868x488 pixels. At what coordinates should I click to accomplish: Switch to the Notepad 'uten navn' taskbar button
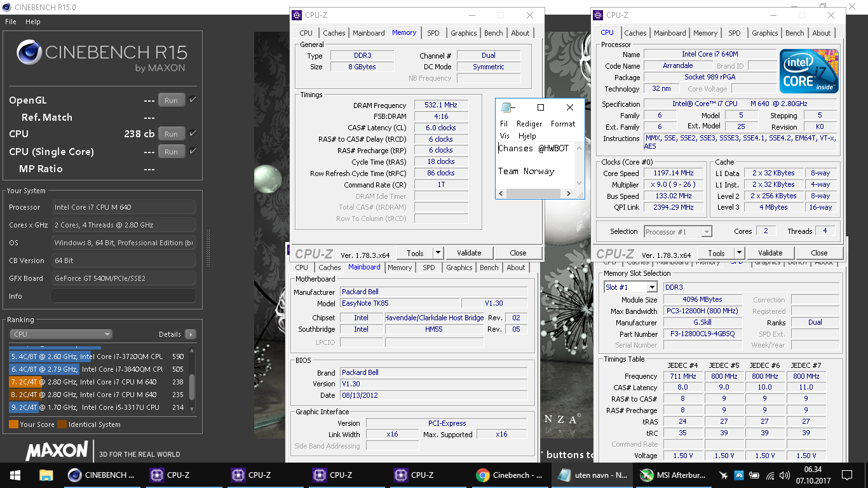point(592,475)
